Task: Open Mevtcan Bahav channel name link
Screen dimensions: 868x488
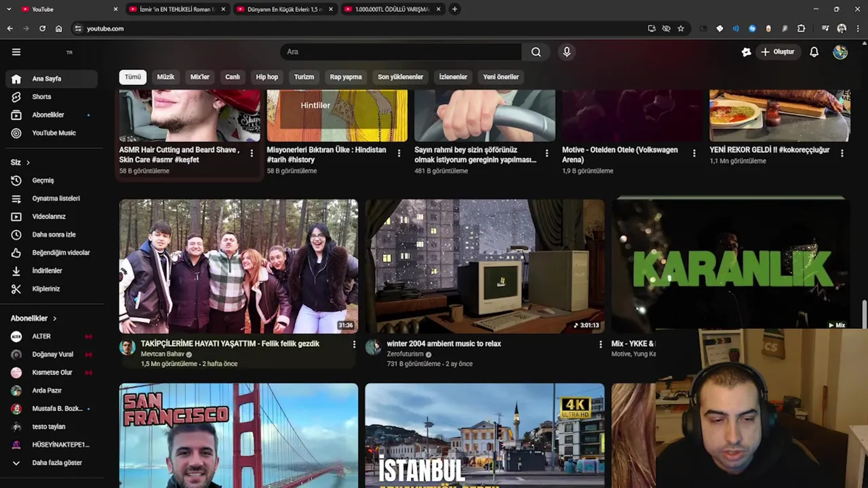Action: [162, 354]
